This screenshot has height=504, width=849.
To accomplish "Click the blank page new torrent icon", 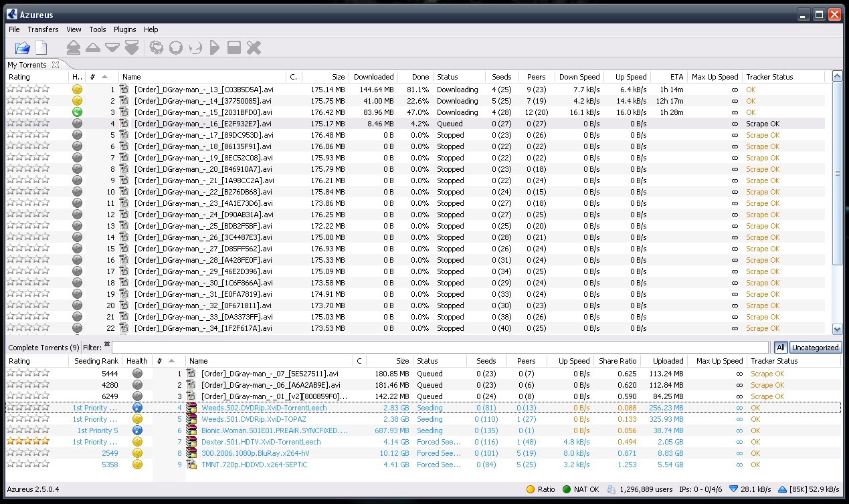I will [41, 47].
